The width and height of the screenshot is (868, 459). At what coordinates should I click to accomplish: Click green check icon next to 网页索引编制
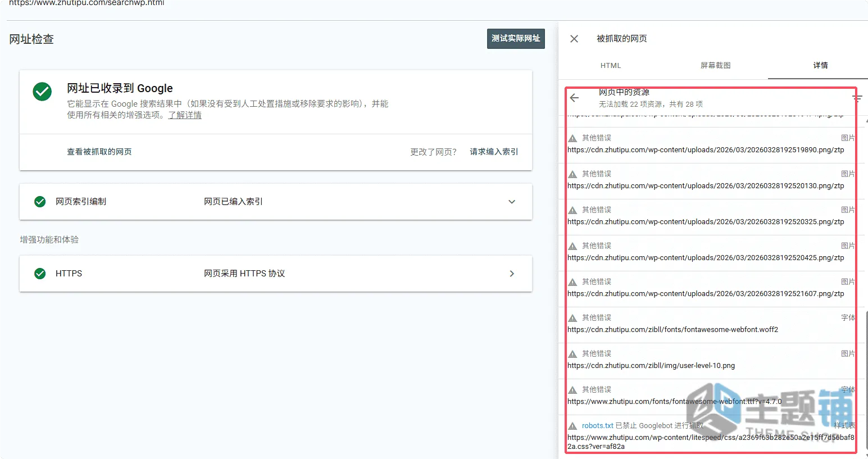click(40, 202)
